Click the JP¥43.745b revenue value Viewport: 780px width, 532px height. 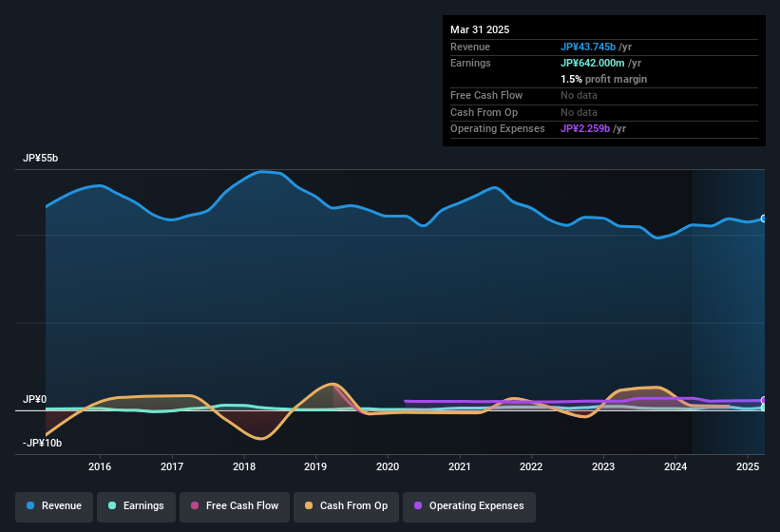point(588,47)
